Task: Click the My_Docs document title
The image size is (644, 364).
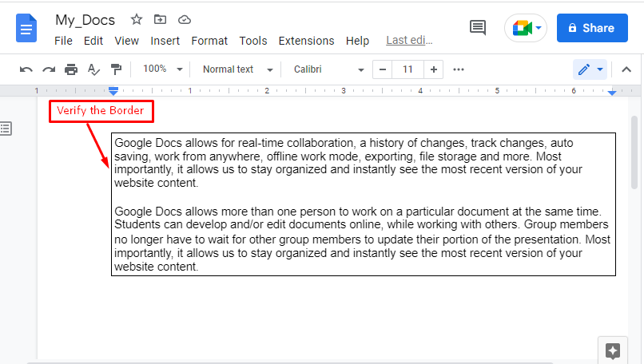Action: tap(85, 20)
